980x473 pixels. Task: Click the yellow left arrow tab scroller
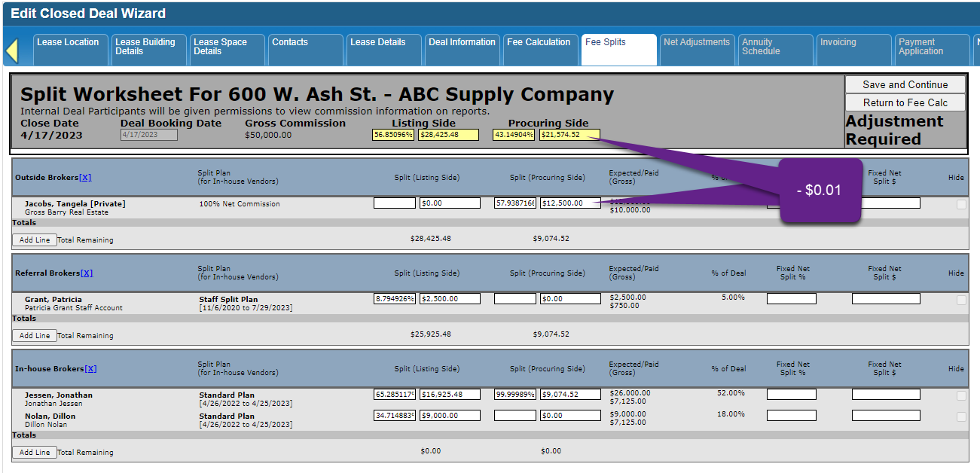(11, 50)
